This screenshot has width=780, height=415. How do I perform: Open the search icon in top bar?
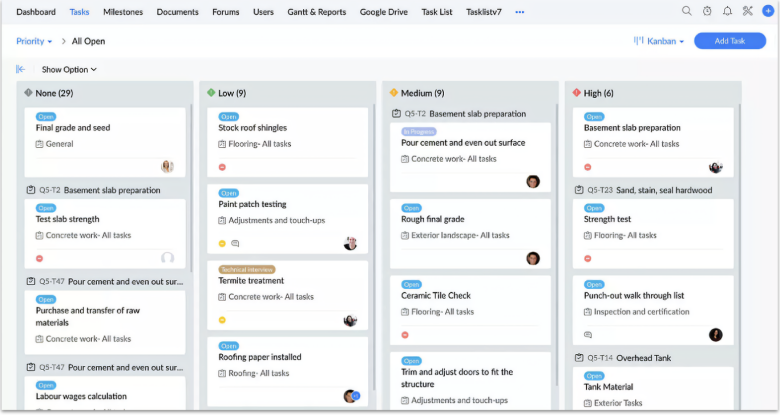tap(686, 11)
